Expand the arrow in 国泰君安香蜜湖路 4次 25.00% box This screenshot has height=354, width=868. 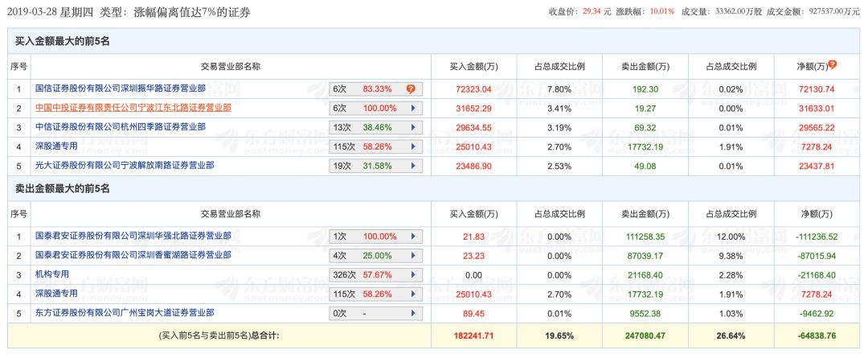pos(413,256)
